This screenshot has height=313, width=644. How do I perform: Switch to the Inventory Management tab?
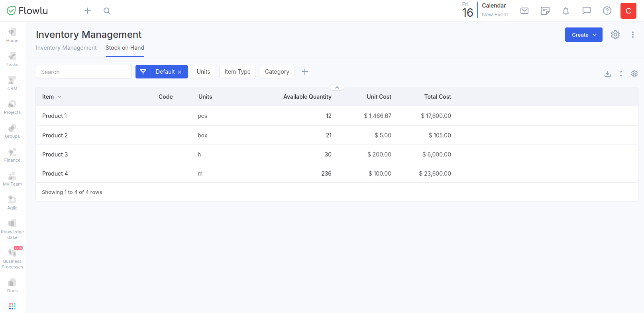66,48
